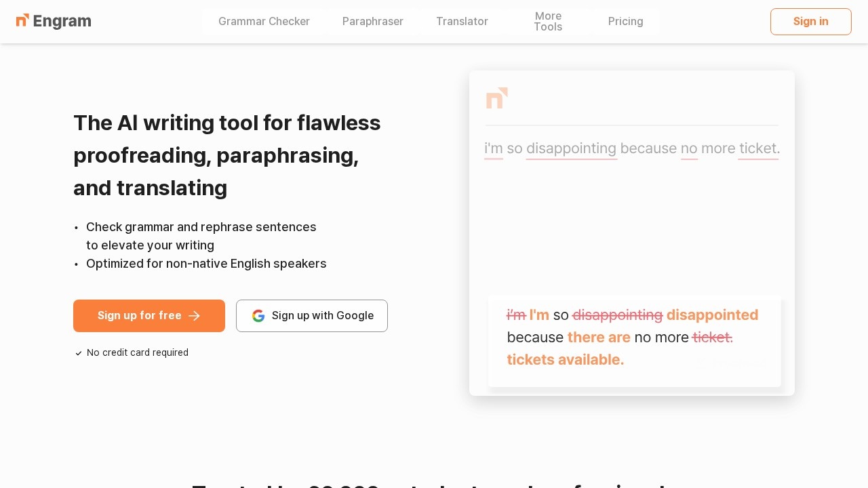This screenshot has height=488, width=868.
Task: Click the arrow icon on the signup button
Action: coord(195,316)
